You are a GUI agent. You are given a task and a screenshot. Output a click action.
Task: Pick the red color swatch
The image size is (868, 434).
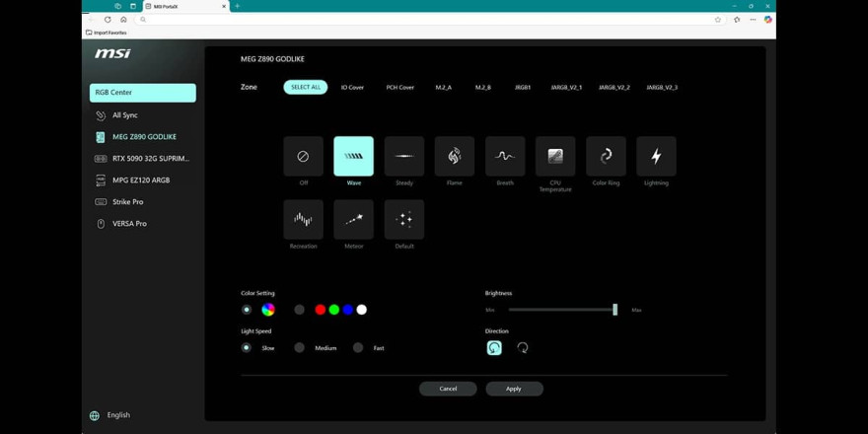320,310
